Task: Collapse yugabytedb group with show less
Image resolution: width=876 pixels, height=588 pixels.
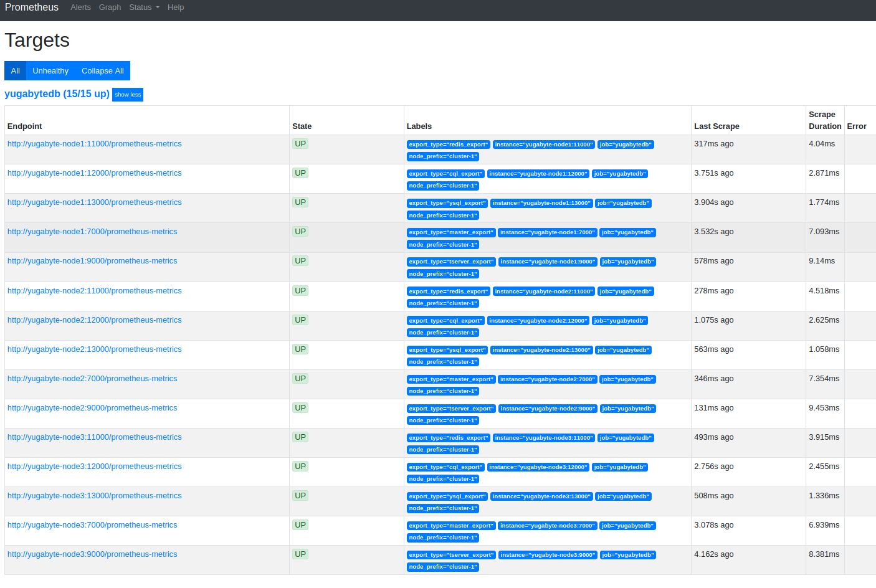Action: (x=128, y=95)
